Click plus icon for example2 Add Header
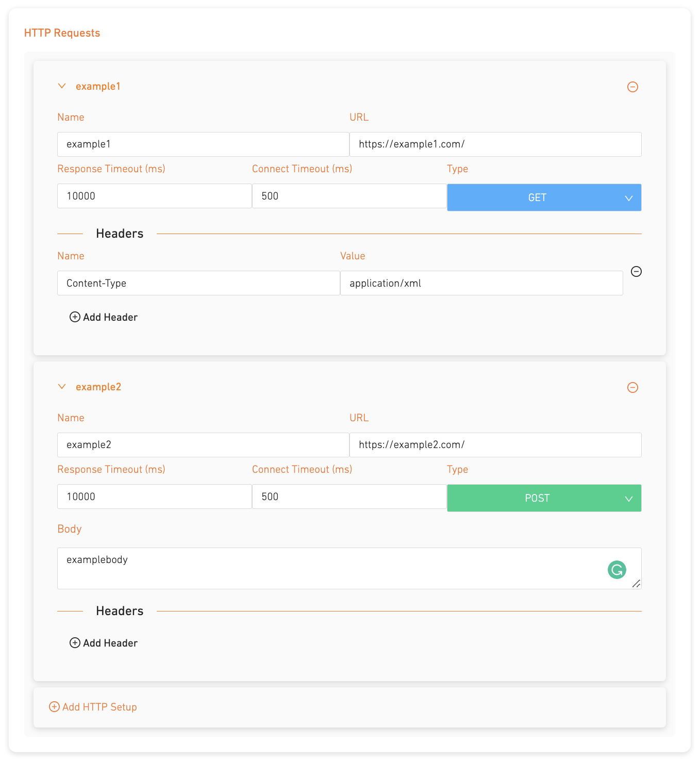The width and height of the screenshot is (700, 760). (75, 643)
